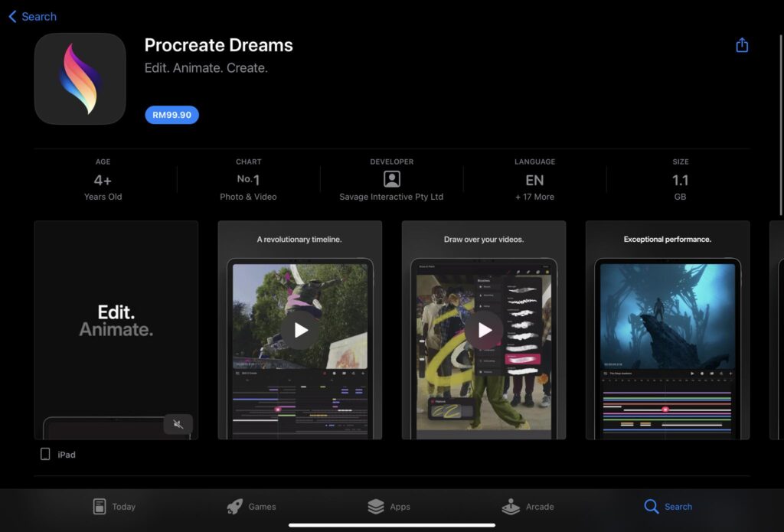Screen dimensions: 784x532
Task: Open the 'Exceptional performance' screenshot
Action: 668,330
